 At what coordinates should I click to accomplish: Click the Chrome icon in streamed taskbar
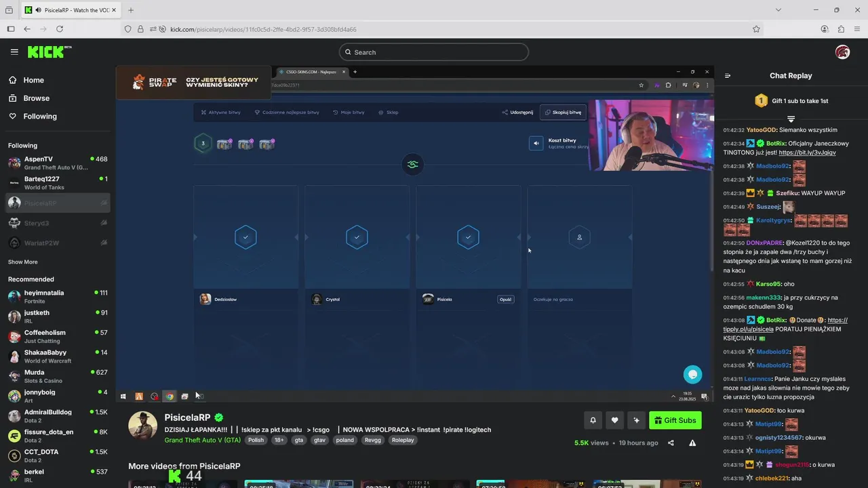(x=170, y=396)
